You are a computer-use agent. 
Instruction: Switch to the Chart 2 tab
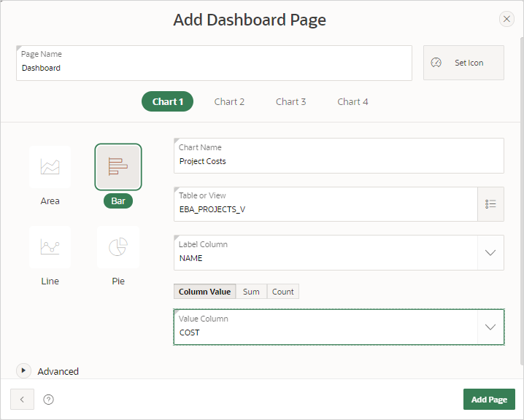pos(229,101)
